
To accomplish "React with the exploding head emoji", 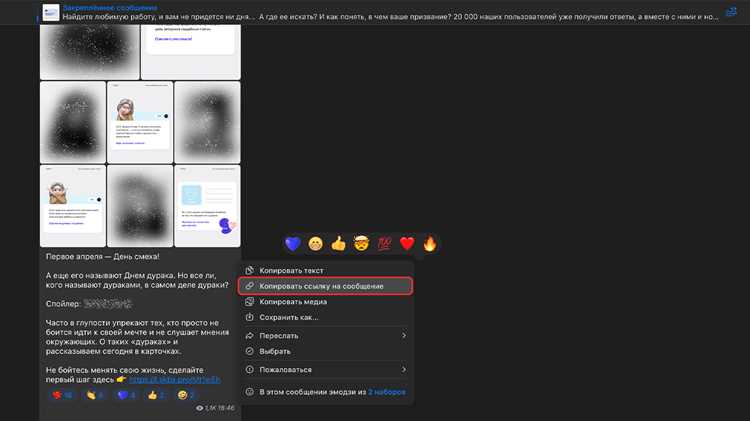I will pos(361,244).
